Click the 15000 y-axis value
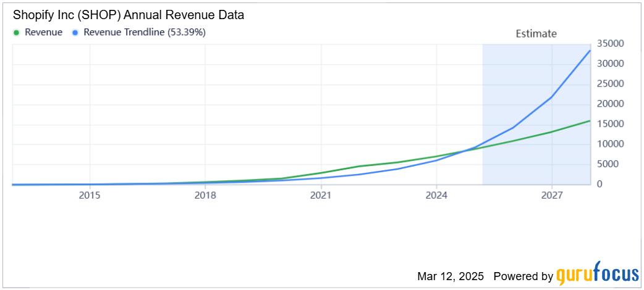The width and height of the screenshot is (644, 290). [609, 124]
